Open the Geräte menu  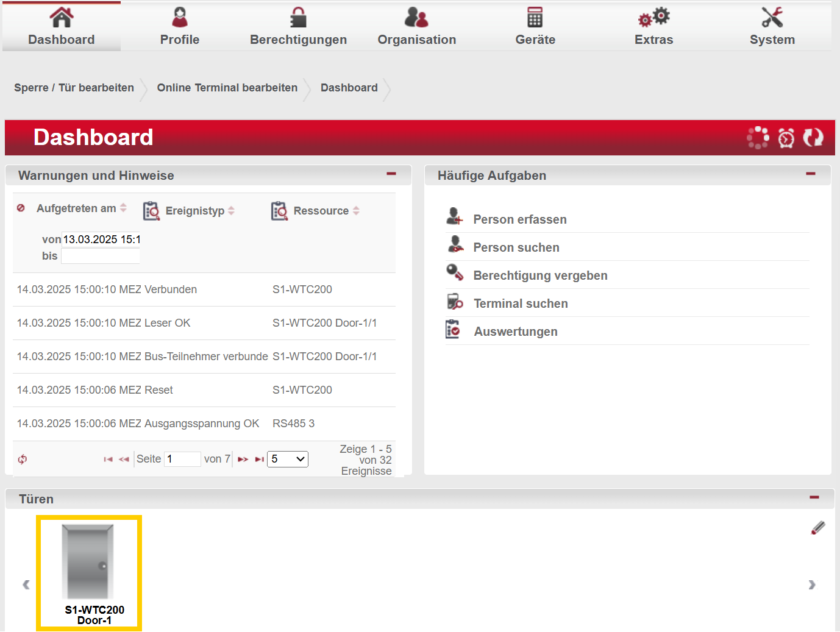coord(535,27)
